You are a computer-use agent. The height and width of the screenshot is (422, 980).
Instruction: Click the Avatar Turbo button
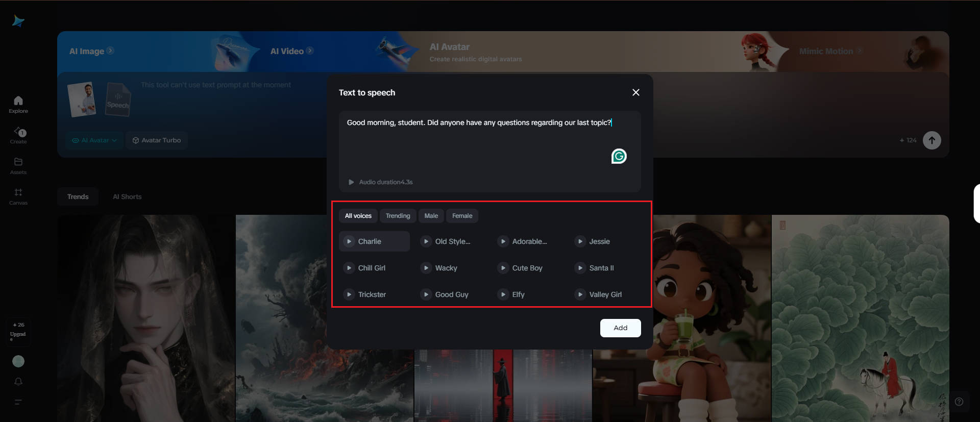(157, 140)
